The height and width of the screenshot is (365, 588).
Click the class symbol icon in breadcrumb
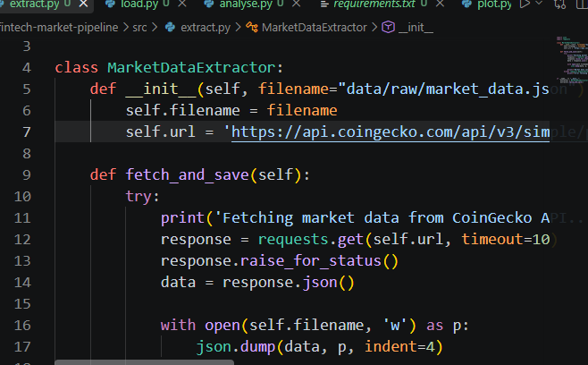[252, 27]
